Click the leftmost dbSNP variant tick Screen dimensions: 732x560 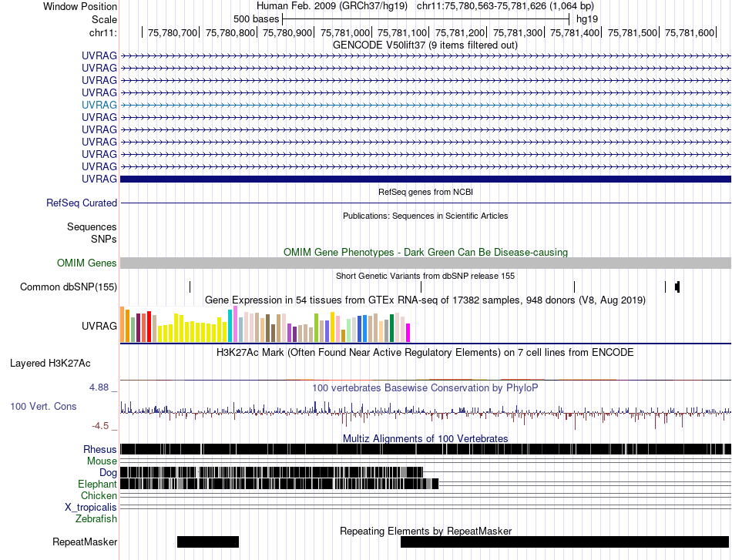point(190,287)
